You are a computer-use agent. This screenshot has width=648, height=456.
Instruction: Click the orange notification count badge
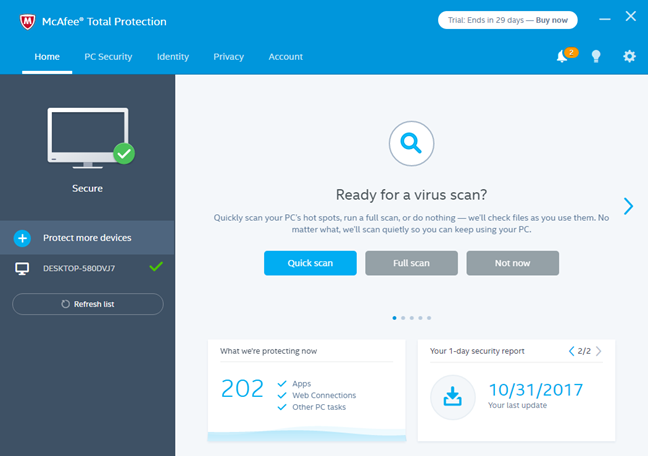click(571, 52)
